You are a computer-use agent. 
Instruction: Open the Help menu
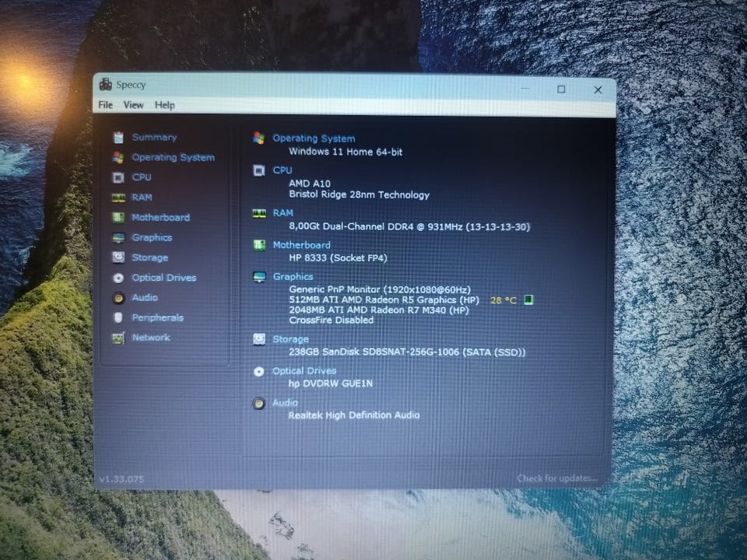[x=165, y=105]
